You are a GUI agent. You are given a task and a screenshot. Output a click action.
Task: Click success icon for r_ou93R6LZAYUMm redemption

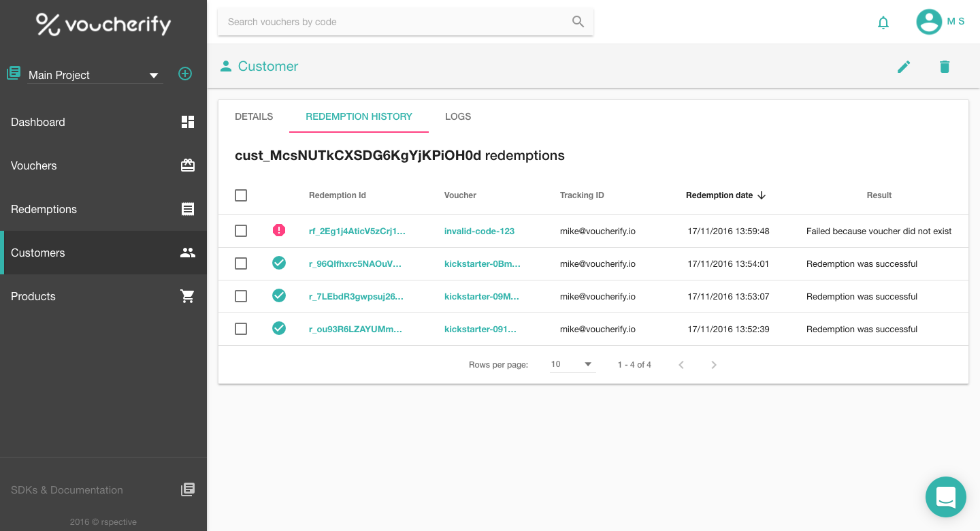click(x=279, y=328)
